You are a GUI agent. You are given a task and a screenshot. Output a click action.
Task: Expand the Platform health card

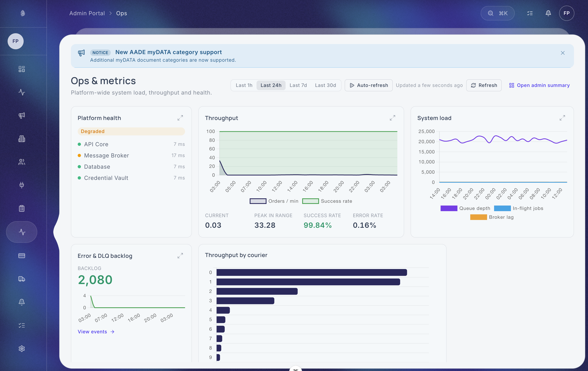pyautogui.click(x=180, y=118)
